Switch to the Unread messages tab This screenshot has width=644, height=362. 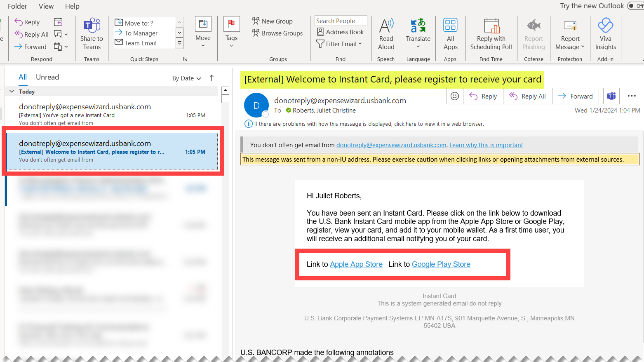47,77
